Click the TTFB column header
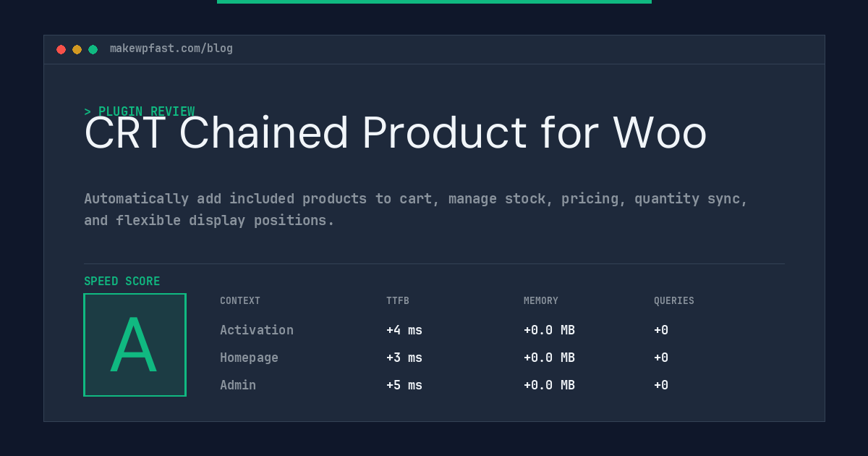 [397, 301]
